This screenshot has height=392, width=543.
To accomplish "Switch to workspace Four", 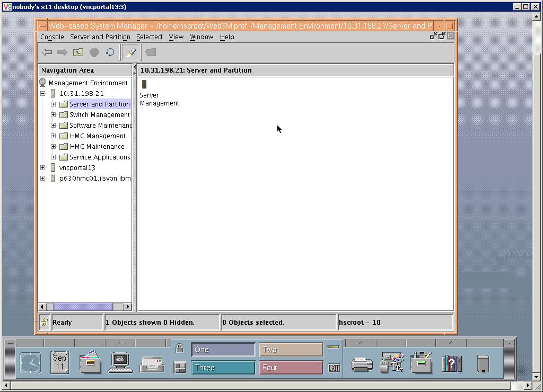I will pyautogui.click(x=291, y=367).
